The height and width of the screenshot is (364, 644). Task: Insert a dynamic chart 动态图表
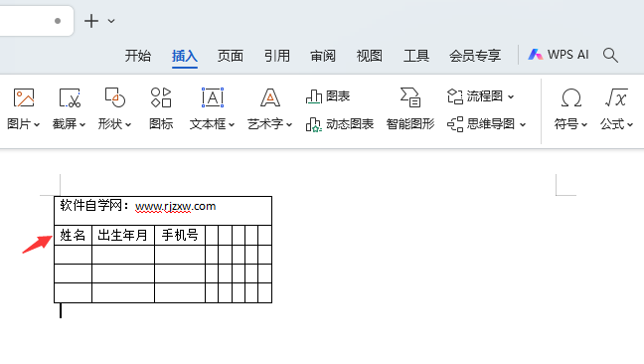[x=340, y=124]
